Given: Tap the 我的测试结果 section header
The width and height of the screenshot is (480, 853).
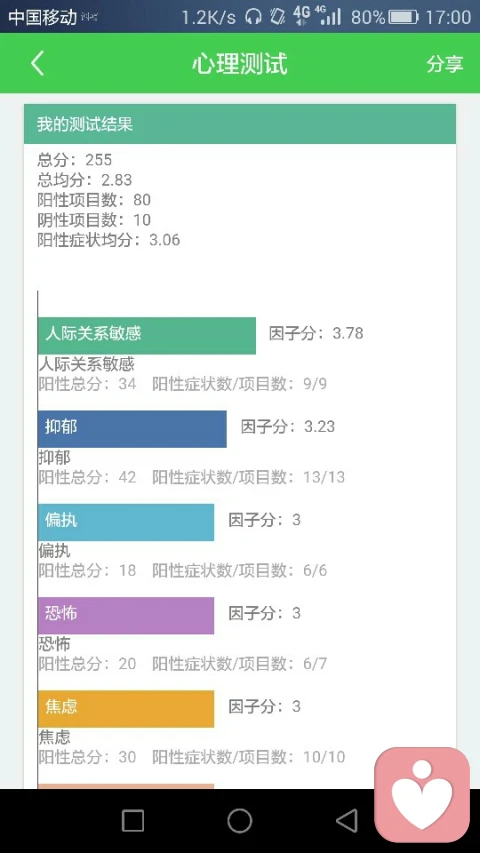Looking at the screenshot, I should pos(239,124).
